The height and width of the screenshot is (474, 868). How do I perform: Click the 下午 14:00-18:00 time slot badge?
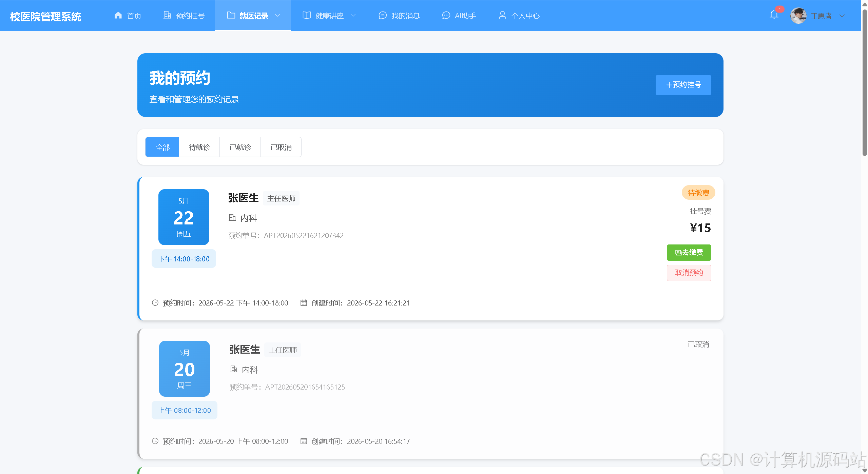point(184,259)
